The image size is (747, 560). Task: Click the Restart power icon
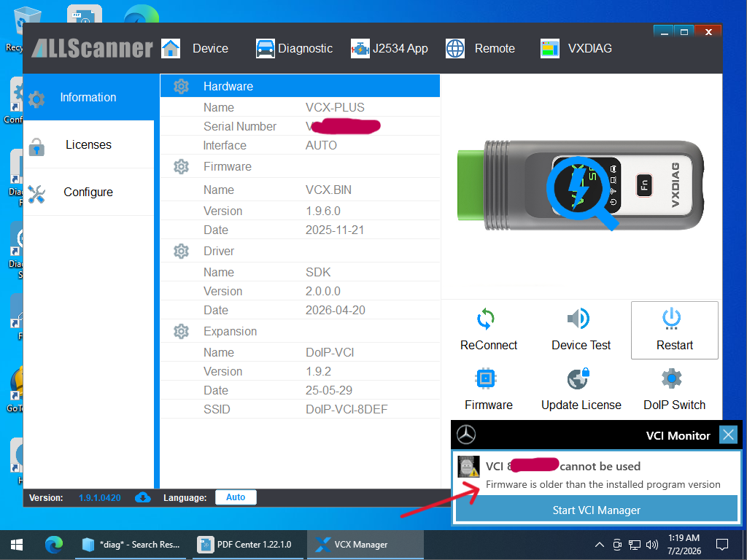point(671,319)
